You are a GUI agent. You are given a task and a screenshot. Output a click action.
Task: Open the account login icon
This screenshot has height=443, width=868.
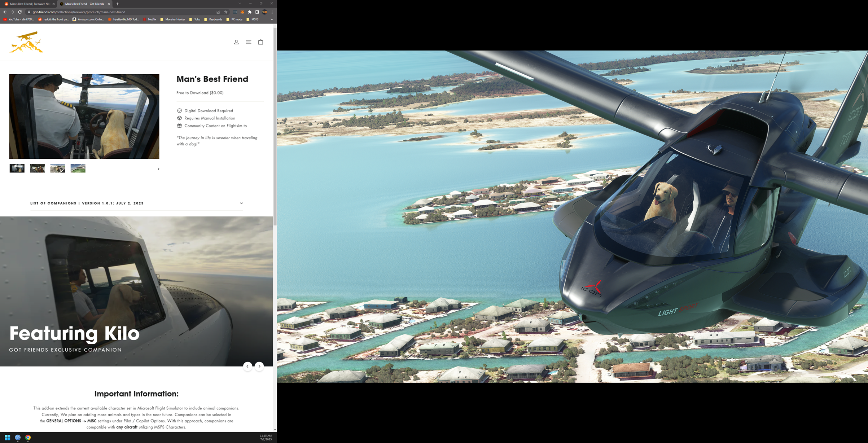pos(236,42)
